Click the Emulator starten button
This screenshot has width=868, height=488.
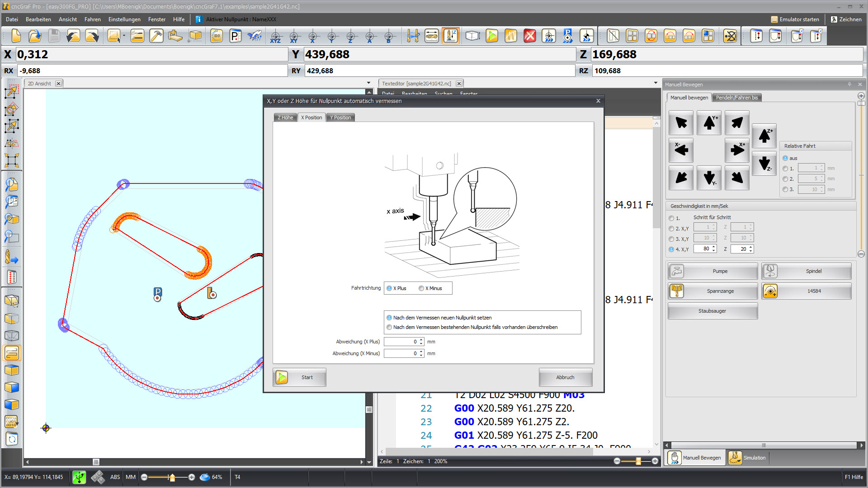coord(795,19)
